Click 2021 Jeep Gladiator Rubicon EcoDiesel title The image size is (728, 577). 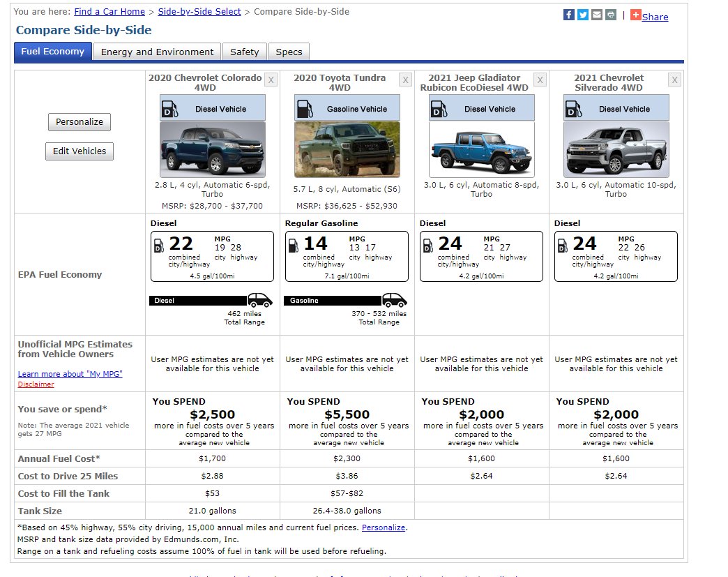[474, 83]
